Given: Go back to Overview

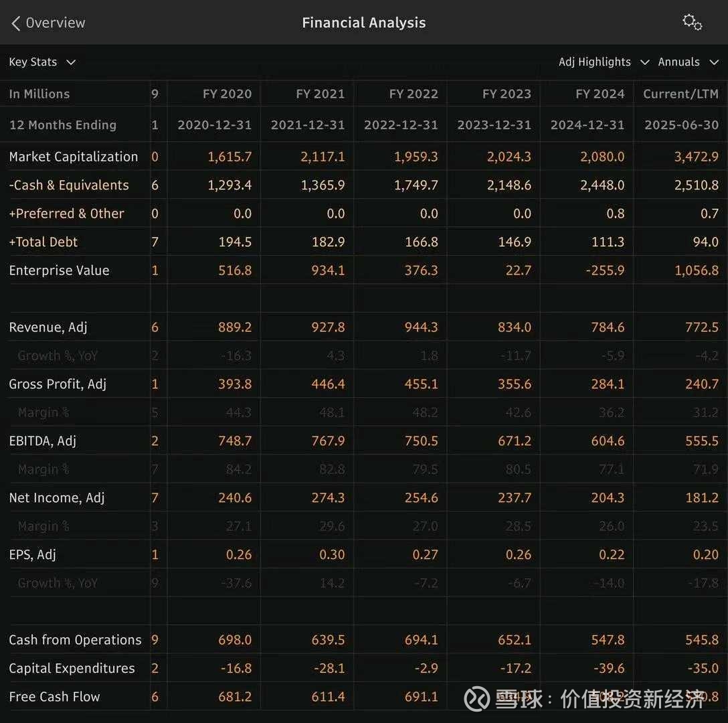Looking at the screenshot, I should tap(55, 23).
